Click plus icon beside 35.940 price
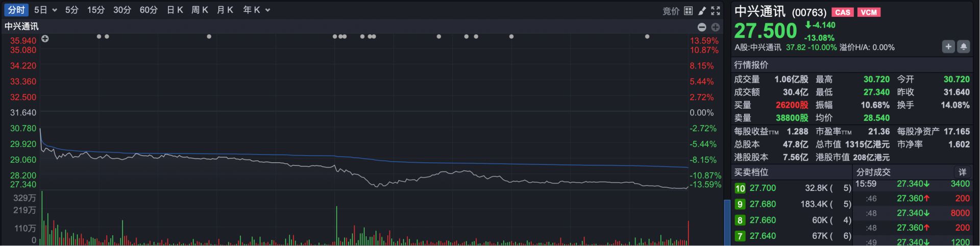980x246 pixels. coord(45,39)
